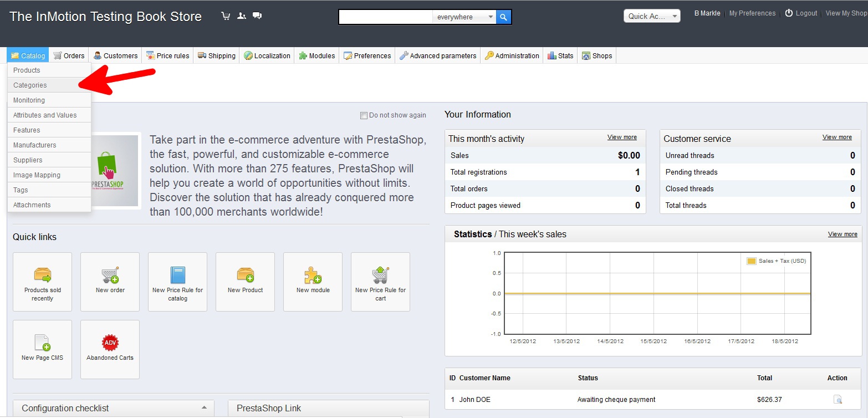Click the customers icon beside the store title
This screenshot has width=868, height=418.
coord(242,16)
